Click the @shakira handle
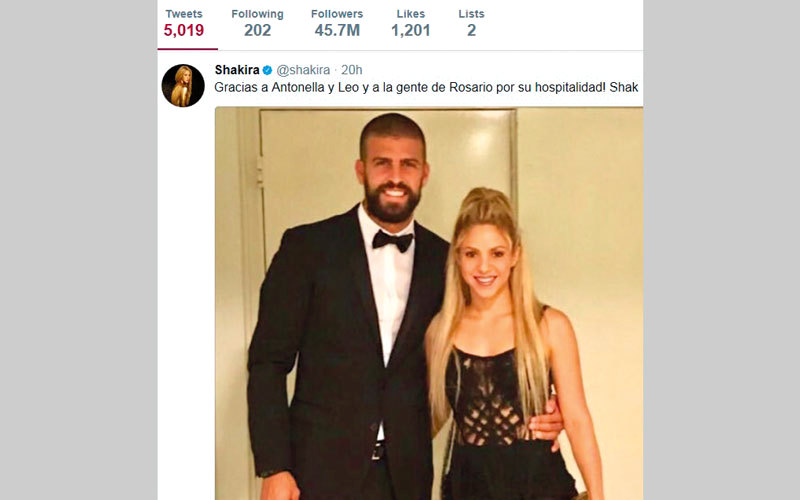The height and width of the screenshot is (500, 800). [303, 70]
